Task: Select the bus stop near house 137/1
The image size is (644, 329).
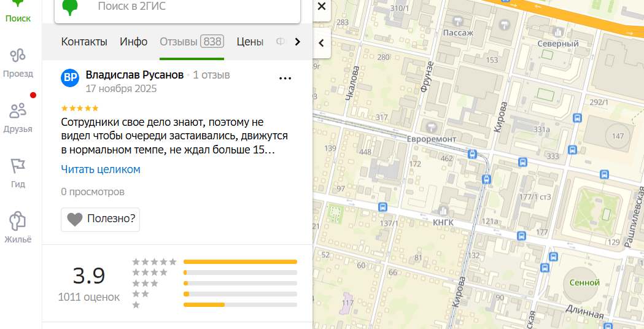Action: (383, 207)
